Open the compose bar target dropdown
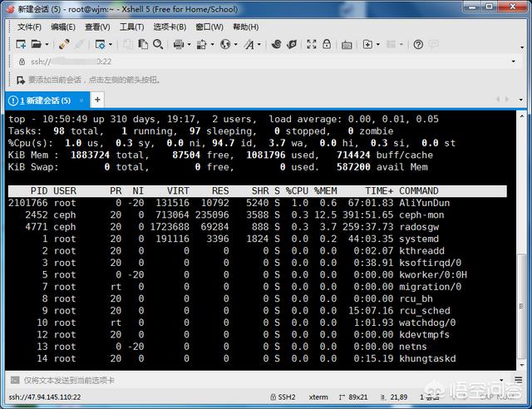532x409 pixels. [x=501, y=380]
